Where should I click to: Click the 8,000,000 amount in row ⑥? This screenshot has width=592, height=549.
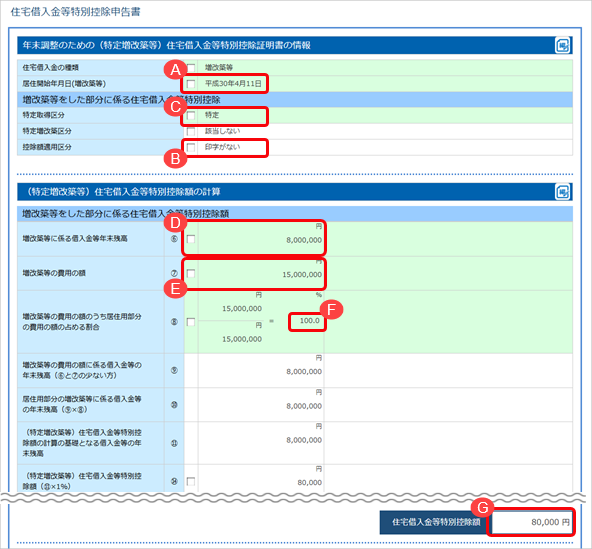pos(304,240)
